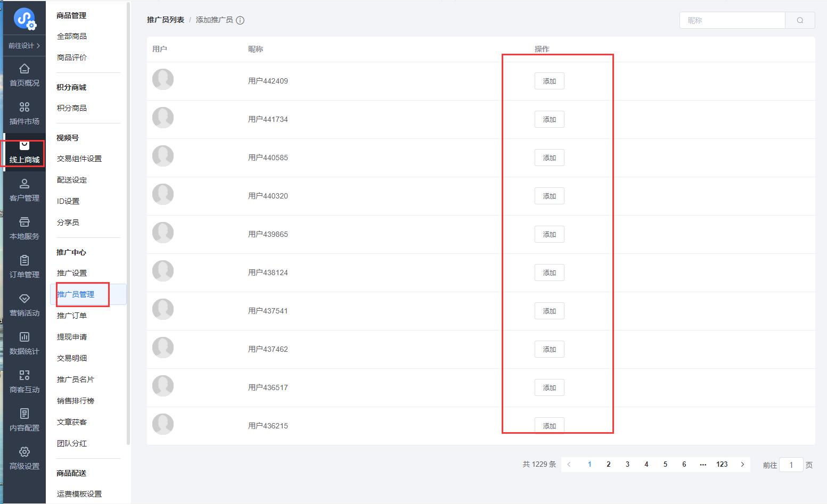Select the customer management icon

point(24,184)
